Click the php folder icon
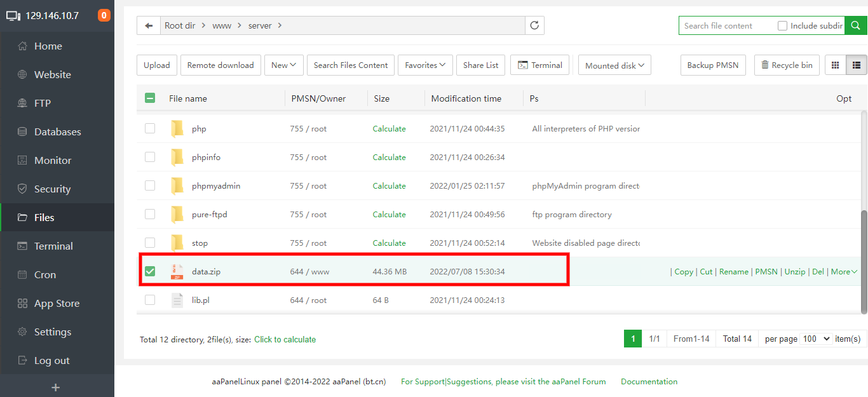Screen dimensions: 868x397 click(177, 128)
